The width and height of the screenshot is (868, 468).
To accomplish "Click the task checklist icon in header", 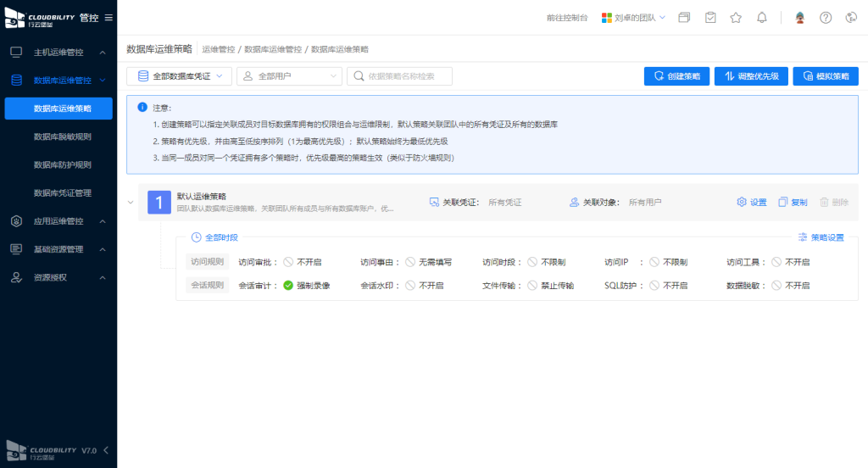I will (x=710, y=18).
